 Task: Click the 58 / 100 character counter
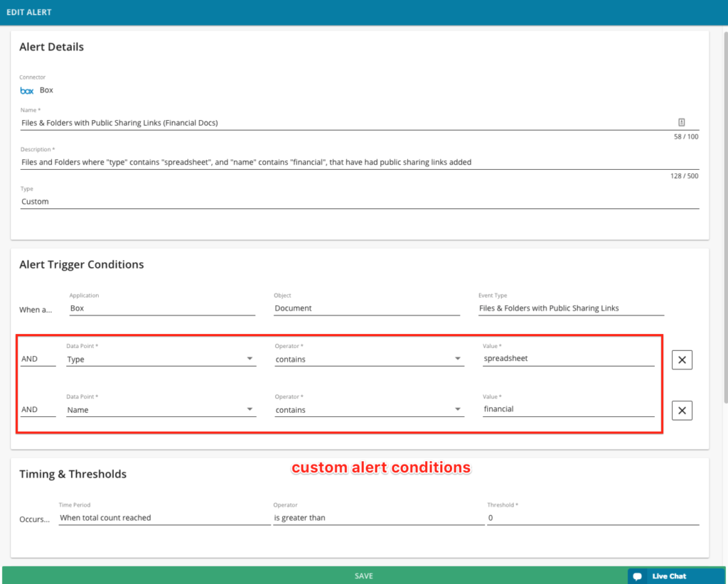click(686, 137)
